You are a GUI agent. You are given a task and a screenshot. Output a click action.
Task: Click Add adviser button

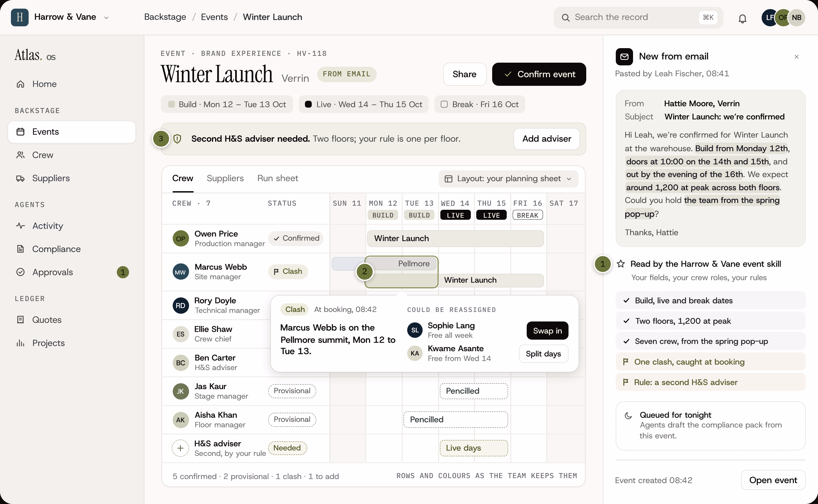click(546, 139)
